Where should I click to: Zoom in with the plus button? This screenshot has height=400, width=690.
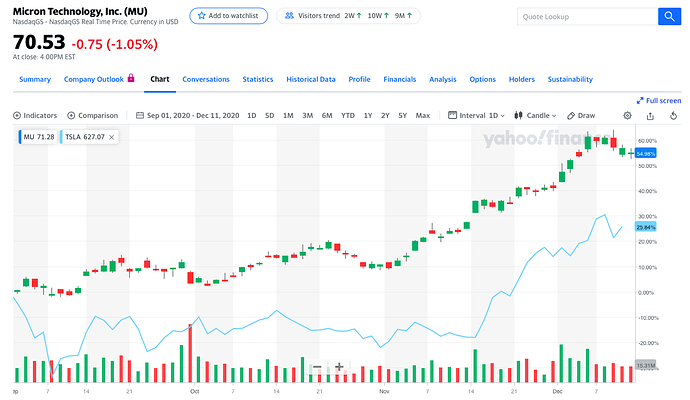pyautogui.click(x=339, y=367)
